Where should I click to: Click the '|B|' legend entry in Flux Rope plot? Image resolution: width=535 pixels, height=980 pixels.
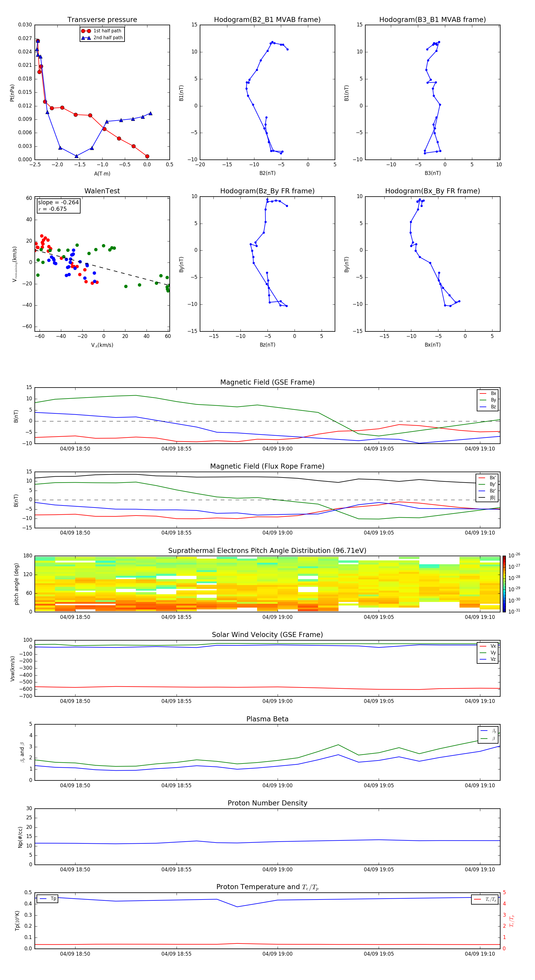(487, 498)
